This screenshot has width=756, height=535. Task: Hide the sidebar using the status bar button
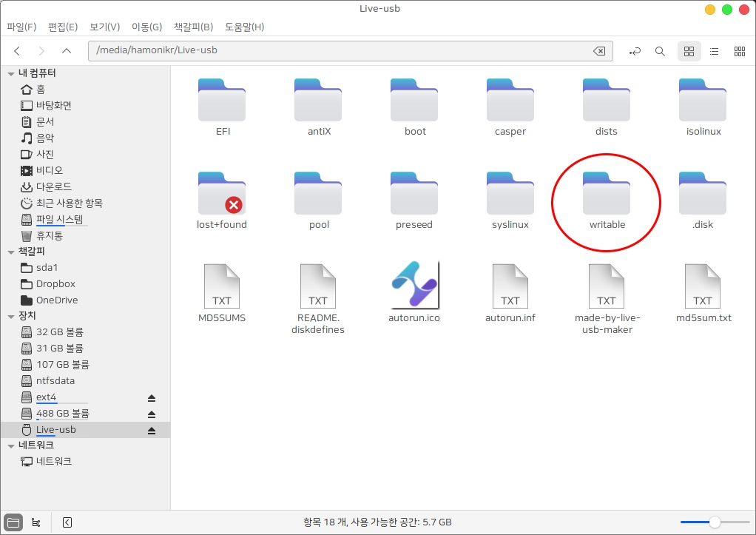(67, 522)
